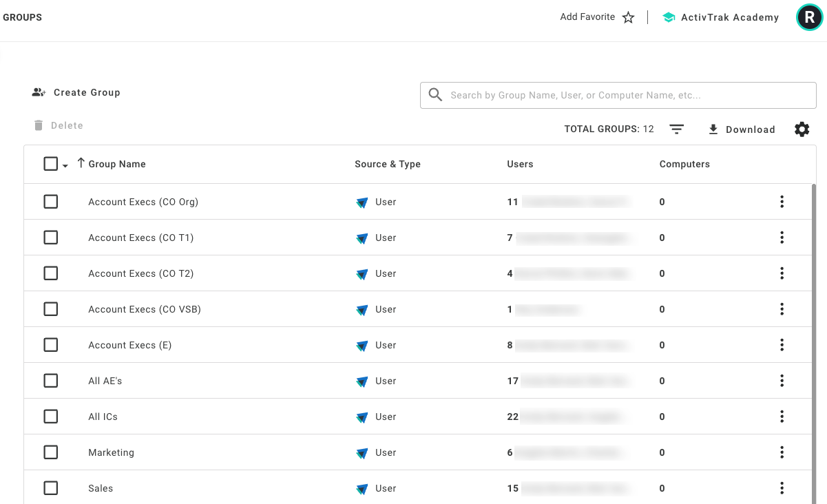Click the Download arrow icon

(713, 129)
